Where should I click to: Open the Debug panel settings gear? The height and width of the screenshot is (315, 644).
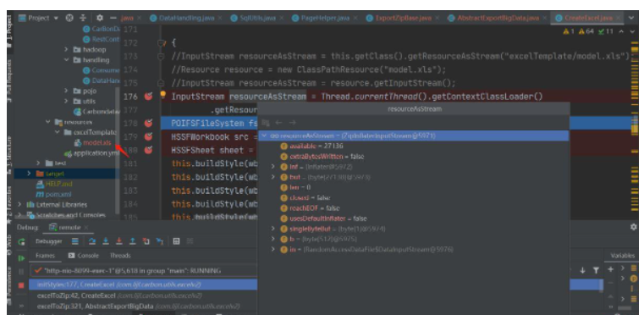tap(634, 227)
